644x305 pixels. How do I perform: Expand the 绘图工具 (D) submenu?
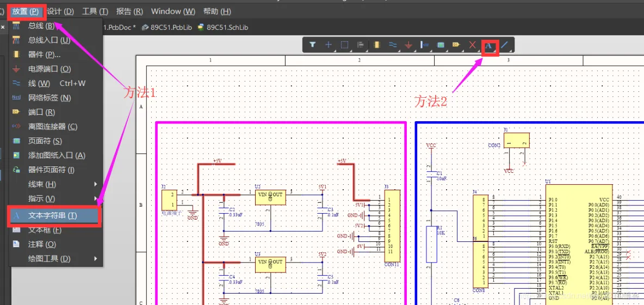click(x=56, y=259)
